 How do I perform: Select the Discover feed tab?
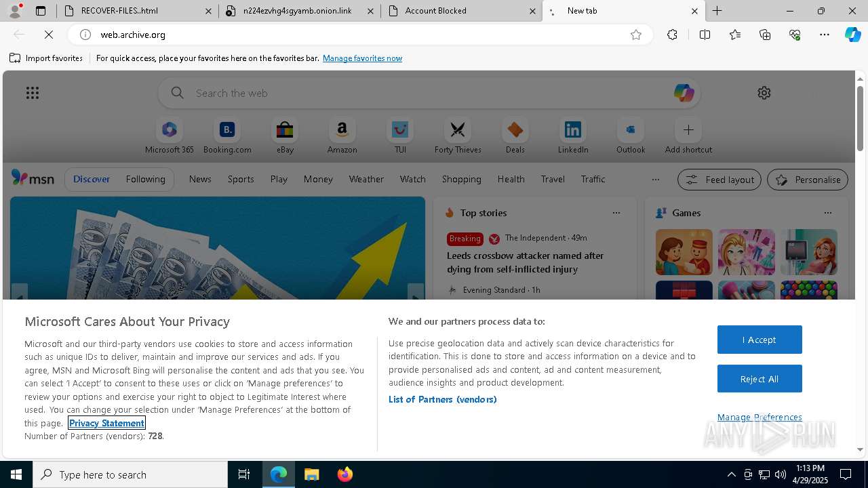point(92,179)
